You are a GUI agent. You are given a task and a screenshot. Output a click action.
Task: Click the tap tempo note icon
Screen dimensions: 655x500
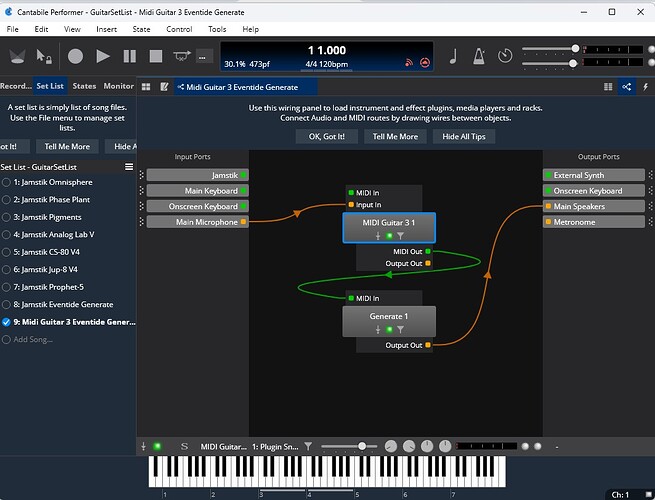point(453,56)
